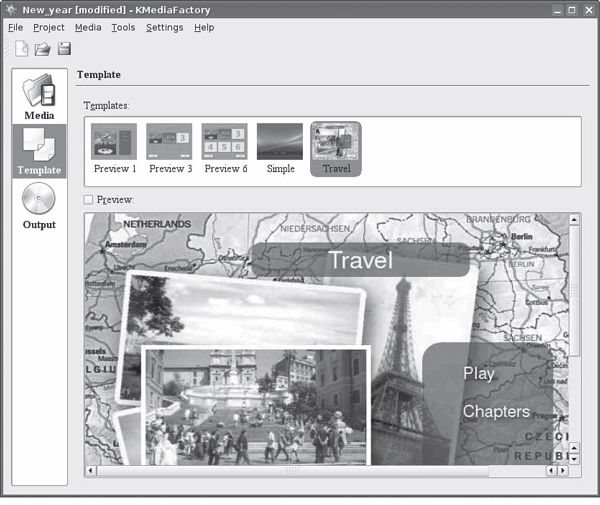Open the Settings menu

(164, 27)
